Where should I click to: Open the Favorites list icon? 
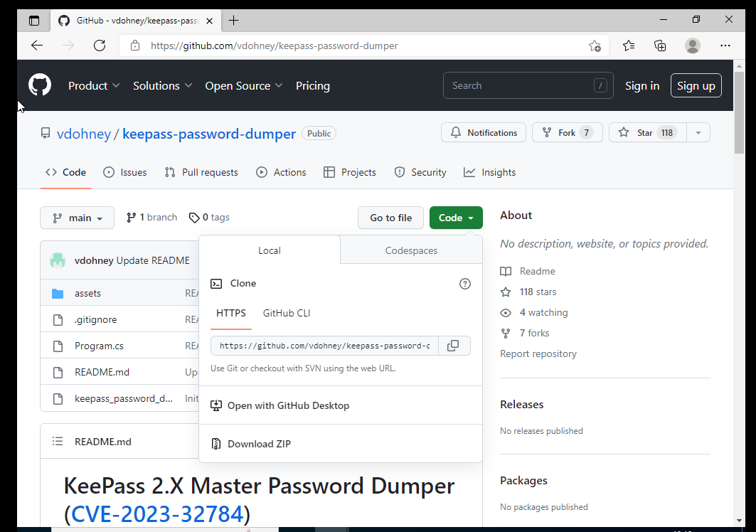click(628, 46)
